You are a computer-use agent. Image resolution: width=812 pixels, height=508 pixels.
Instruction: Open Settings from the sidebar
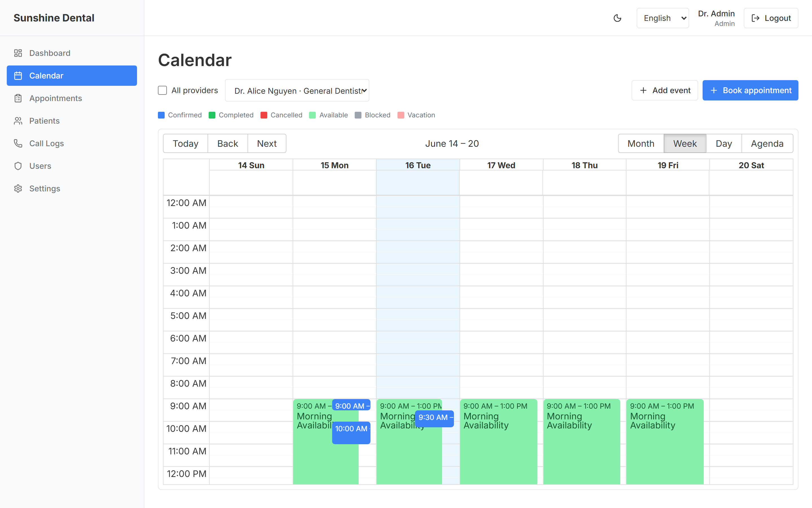72,189
